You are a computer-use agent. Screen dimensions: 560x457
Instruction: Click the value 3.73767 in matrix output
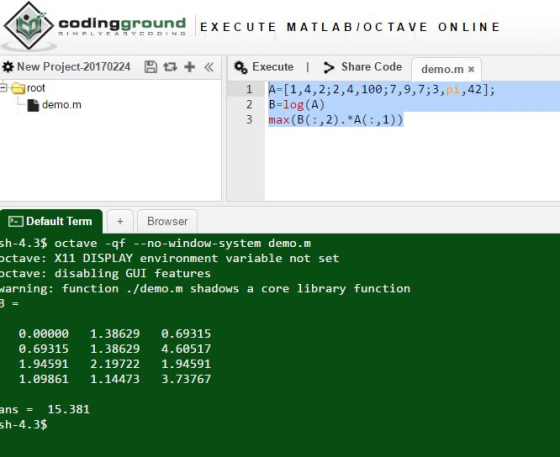coord(186,379)
